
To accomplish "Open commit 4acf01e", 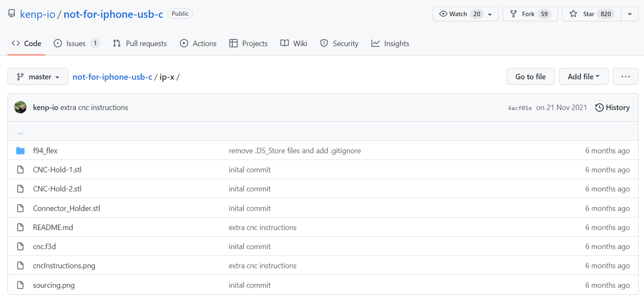I will pos(520,108).
